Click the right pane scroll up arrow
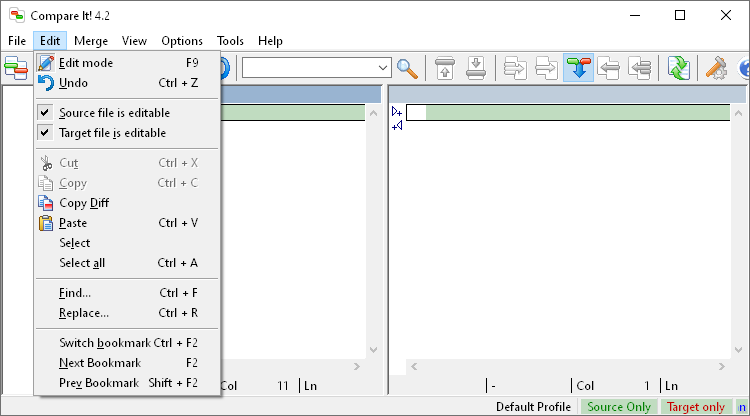 coord(739,113)
